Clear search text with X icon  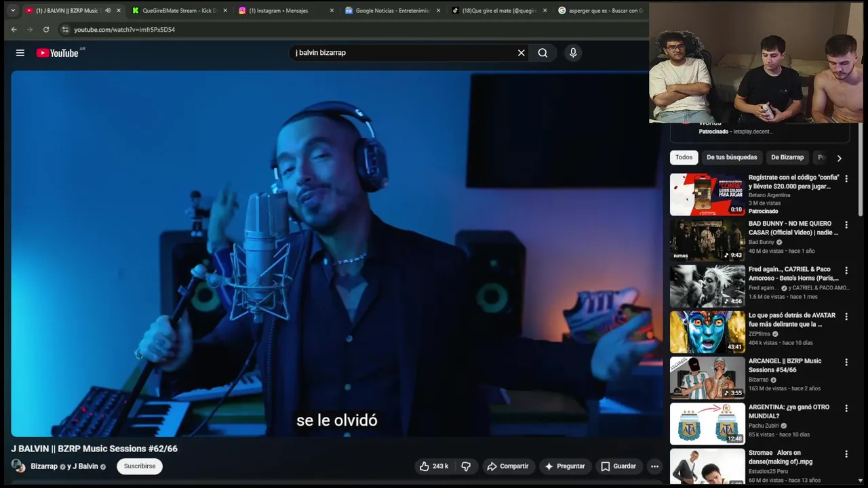(521, 53)
